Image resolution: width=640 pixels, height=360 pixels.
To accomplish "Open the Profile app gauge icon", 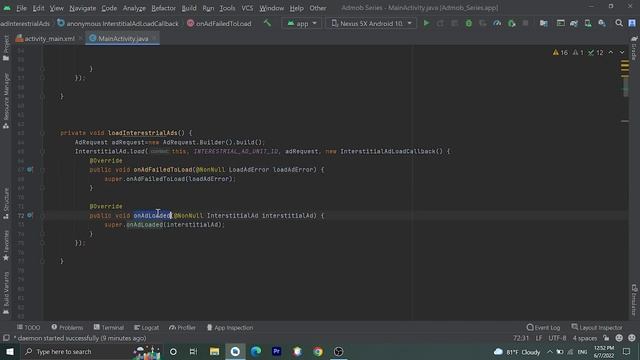I will 497,23.
